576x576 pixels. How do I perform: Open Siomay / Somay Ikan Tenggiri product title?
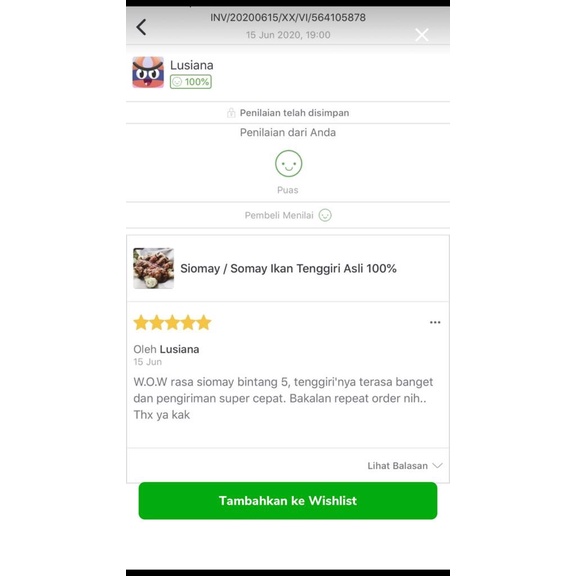pos(288,268)
